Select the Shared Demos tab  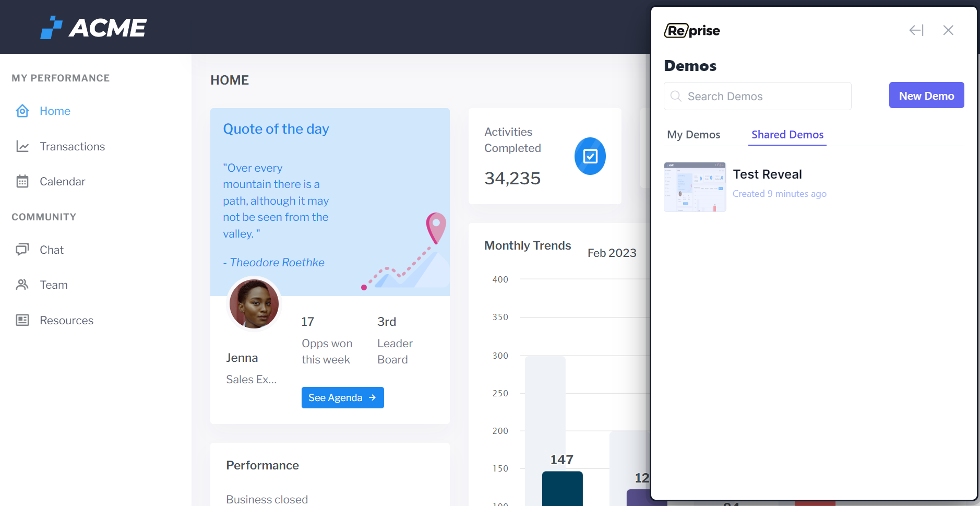click(787, 135)
